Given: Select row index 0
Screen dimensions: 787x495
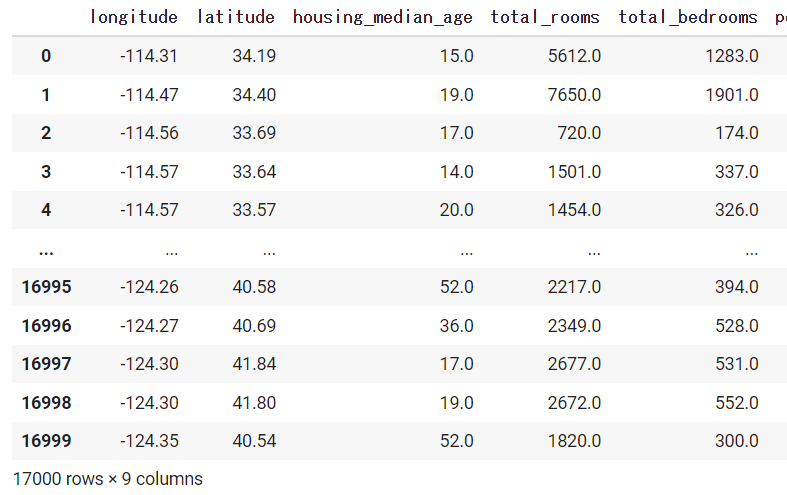Looking at the screenshot, I should coord(46,56).
